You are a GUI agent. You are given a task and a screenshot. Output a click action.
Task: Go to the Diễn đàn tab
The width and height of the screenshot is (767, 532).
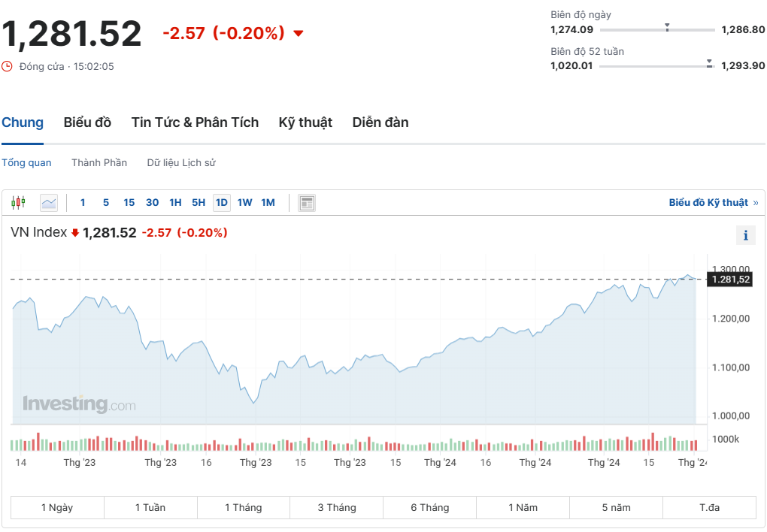tap(380, 122)
